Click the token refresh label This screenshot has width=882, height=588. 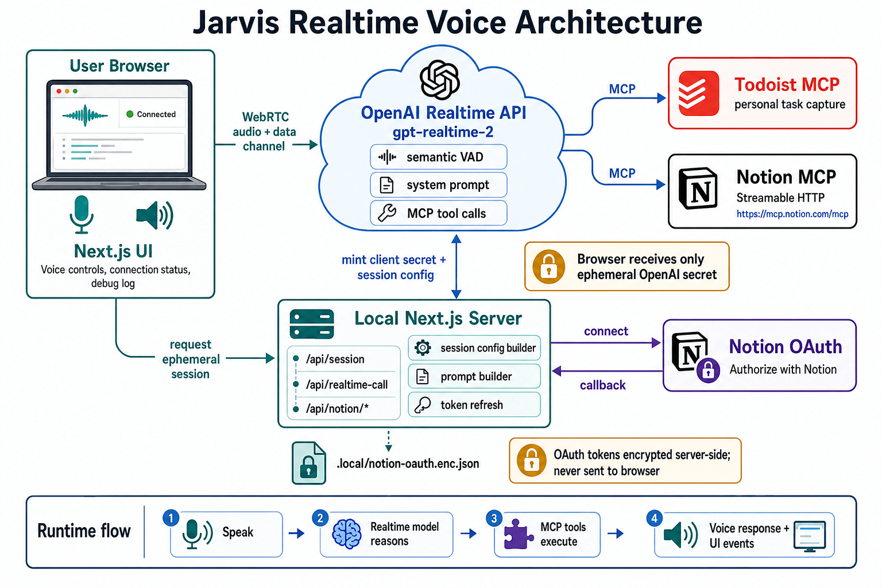click(471, 405)
